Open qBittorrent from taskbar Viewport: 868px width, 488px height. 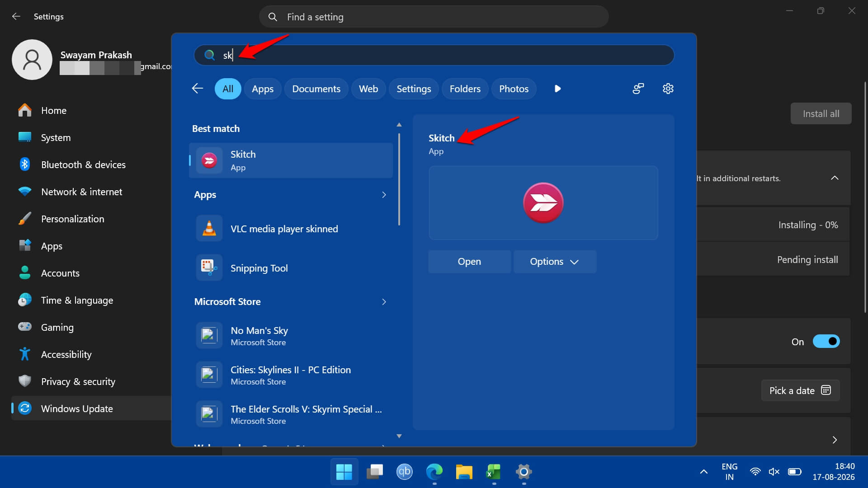[x=404, y=472]
